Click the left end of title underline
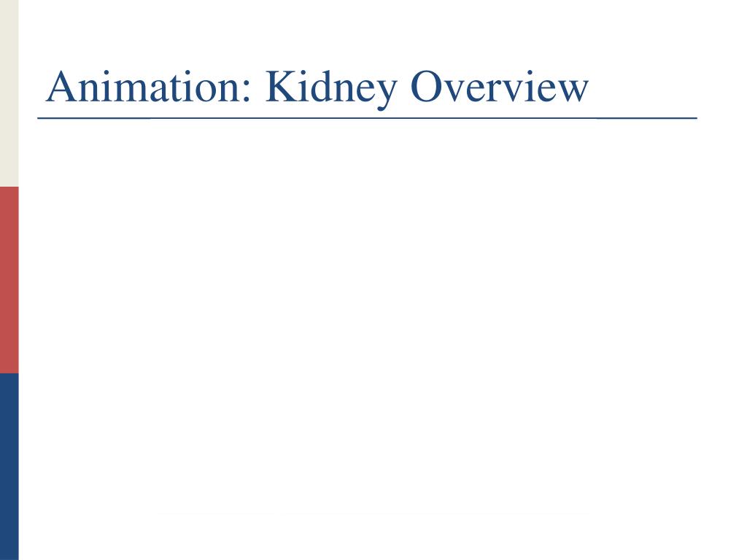Screen dimensions: 747x560 pos(39,117)
